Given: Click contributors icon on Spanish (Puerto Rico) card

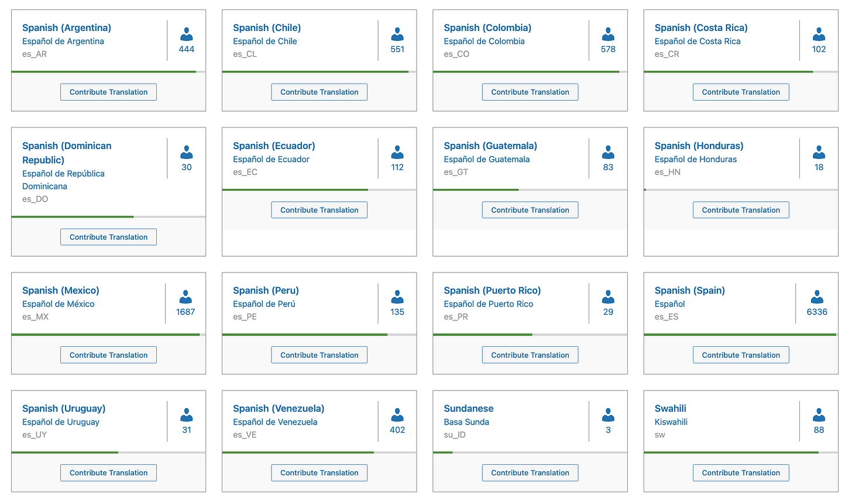Looking at the screenshot, I should click(x=608, y=296).
